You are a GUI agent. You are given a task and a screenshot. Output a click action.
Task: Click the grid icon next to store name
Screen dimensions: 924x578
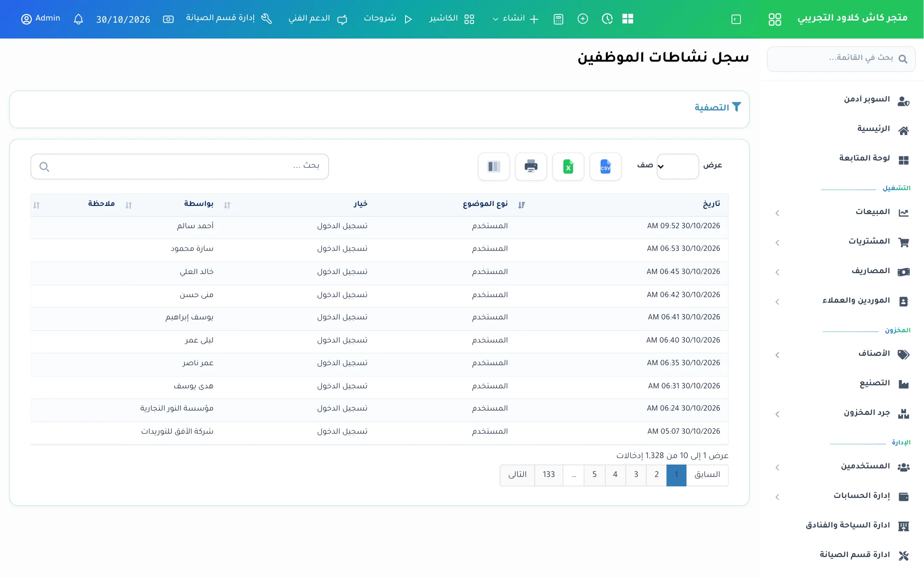pos(775,19)
